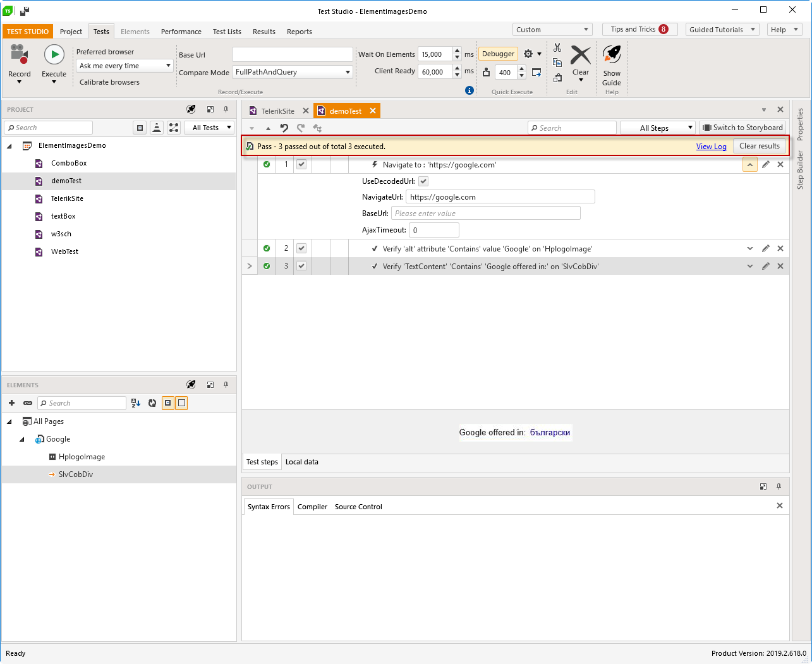Pin the Output panel

(x=779, y=486)
